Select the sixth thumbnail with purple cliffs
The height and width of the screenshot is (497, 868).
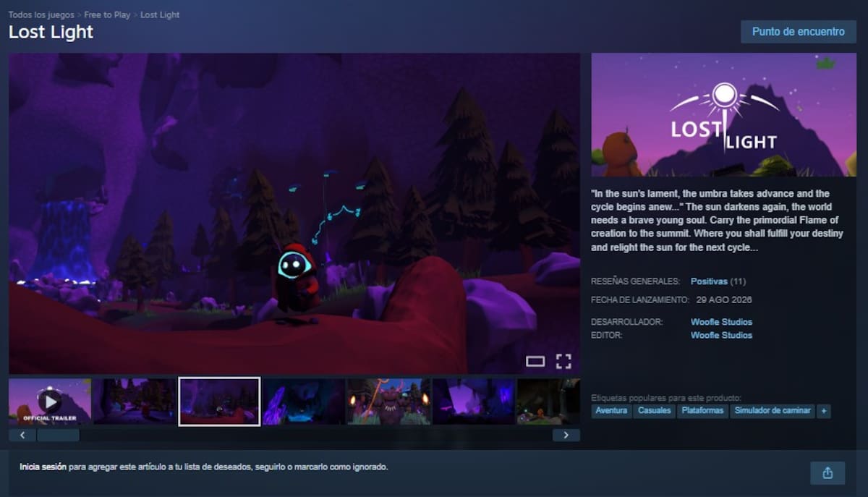click(473, 402)
